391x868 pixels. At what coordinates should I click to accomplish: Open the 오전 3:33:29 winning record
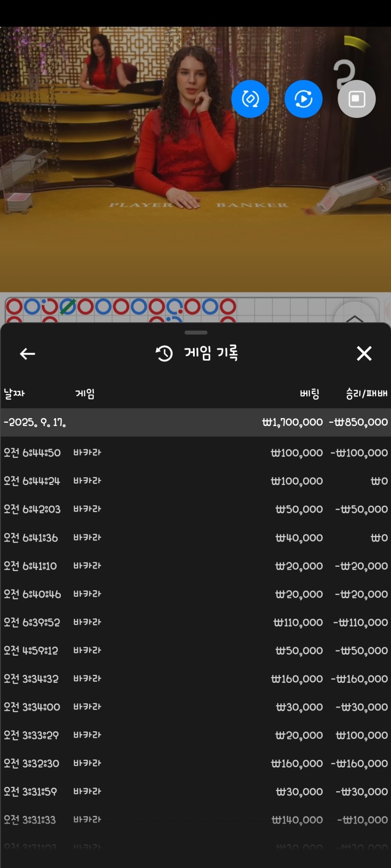(195, 735)
